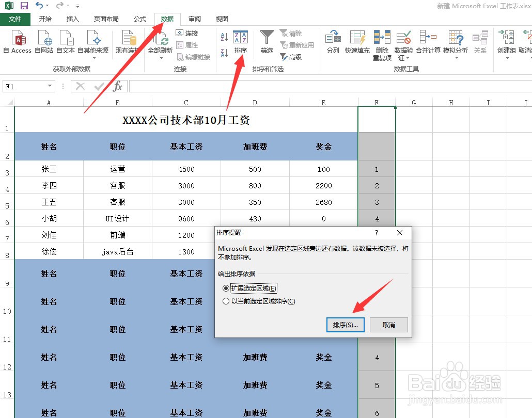Open Advanced (高级) filter
Viewport: 532px width, 418px height.
coord(291,57)
